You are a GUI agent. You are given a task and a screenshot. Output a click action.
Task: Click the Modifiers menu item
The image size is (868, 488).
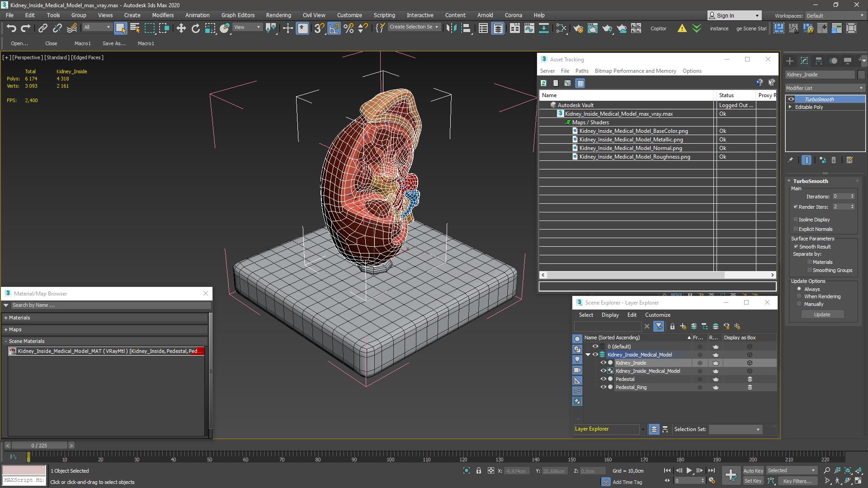pos(162,15)
